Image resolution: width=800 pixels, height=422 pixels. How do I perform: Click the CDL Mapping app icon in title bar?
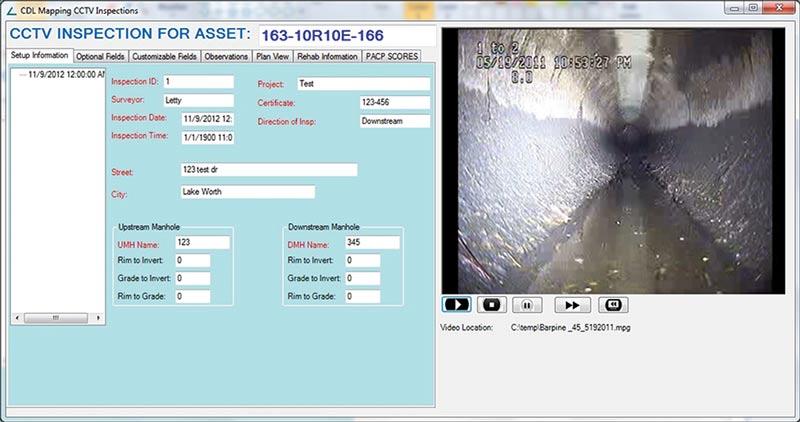click(13, 9)
